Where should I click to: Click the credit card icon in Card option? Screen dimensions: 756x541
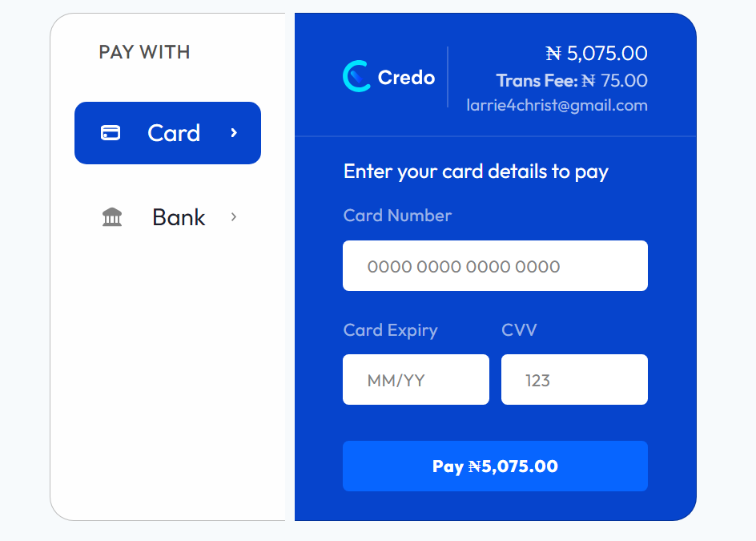pyautogui.click(x=111, y=133)
